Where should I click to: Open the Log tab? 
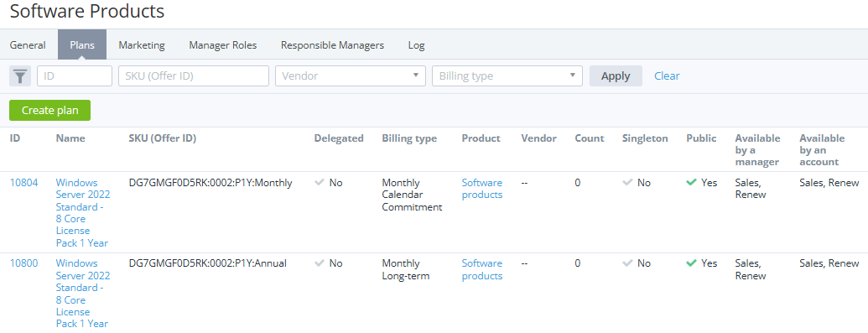pos(416,45)
